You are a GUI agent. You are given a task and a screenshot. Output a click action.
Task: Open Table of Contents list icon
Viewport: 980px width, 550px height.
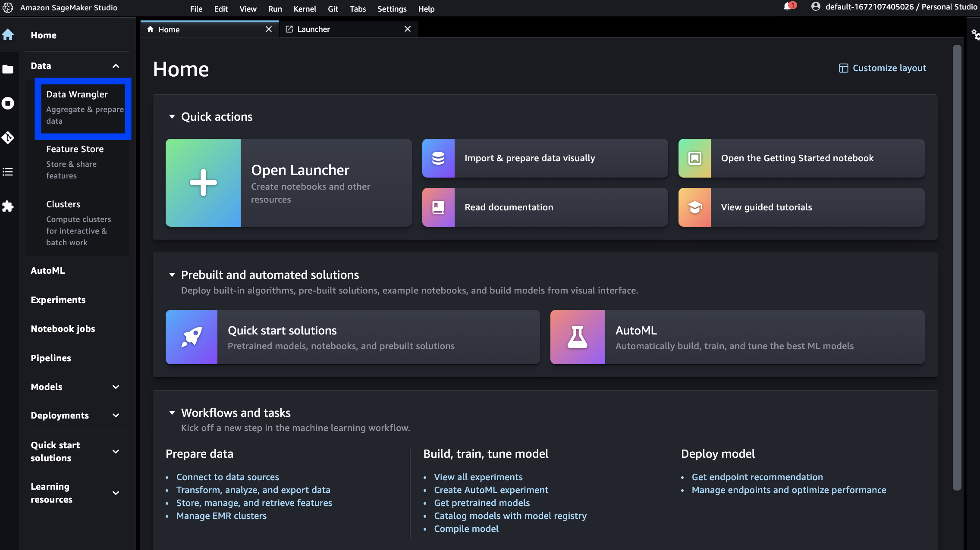tap(8, 172)
